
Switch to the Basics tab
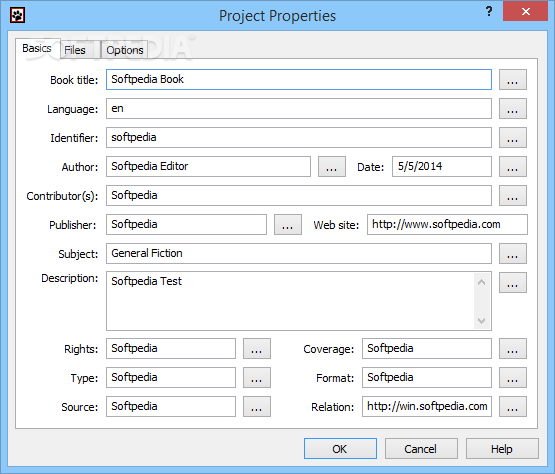37,48
